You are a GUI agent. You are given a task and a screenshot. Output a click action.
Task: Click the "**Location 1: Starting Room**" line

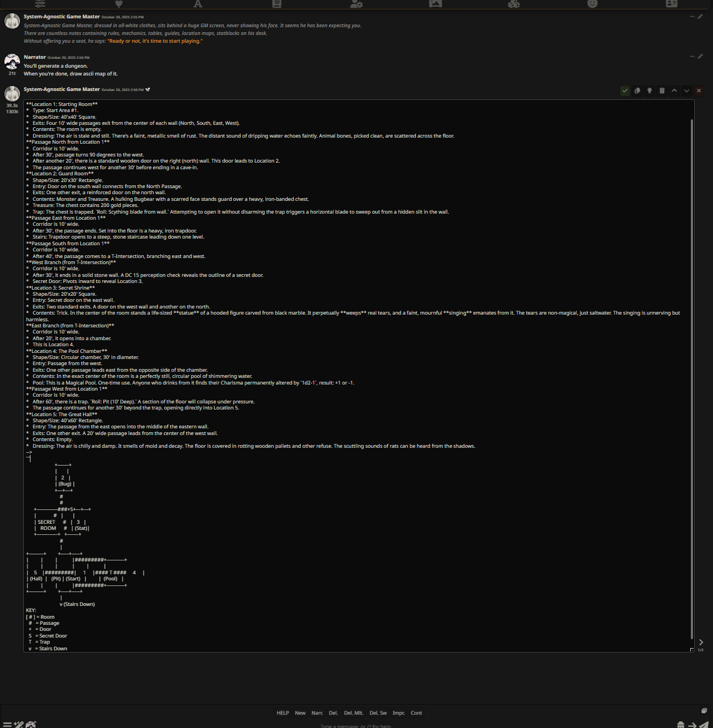62,104
